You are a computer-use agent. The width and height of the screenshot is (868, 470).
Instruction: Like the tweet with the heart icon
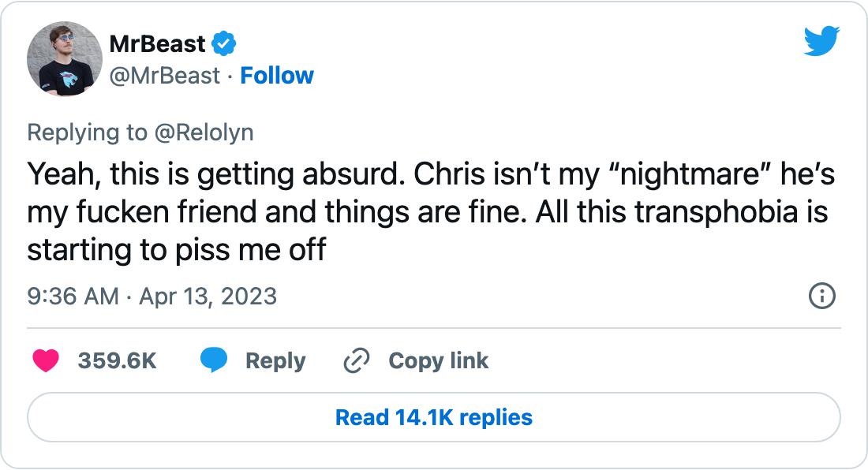[46, 360]
